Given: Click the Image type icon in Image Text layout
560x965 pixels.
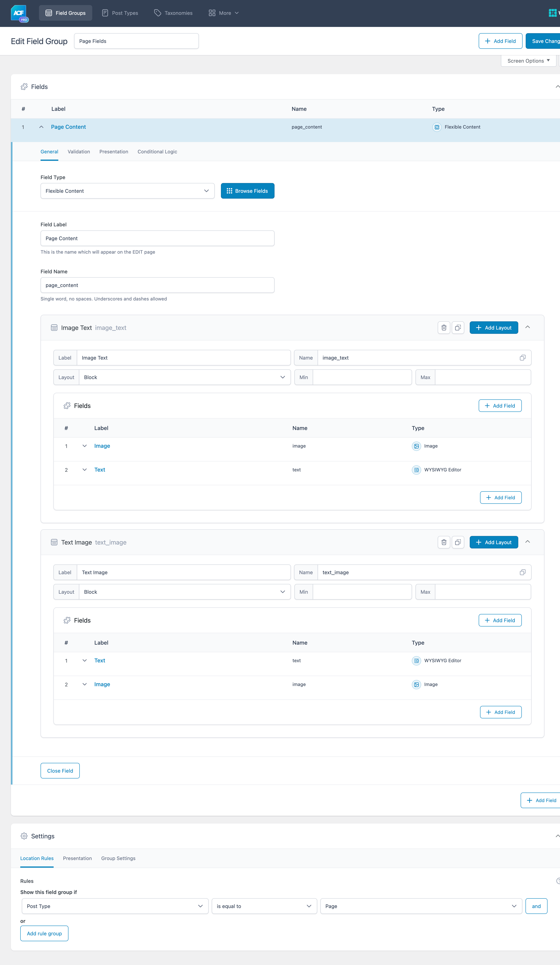Looking at the screenshot, I should 416,446.
